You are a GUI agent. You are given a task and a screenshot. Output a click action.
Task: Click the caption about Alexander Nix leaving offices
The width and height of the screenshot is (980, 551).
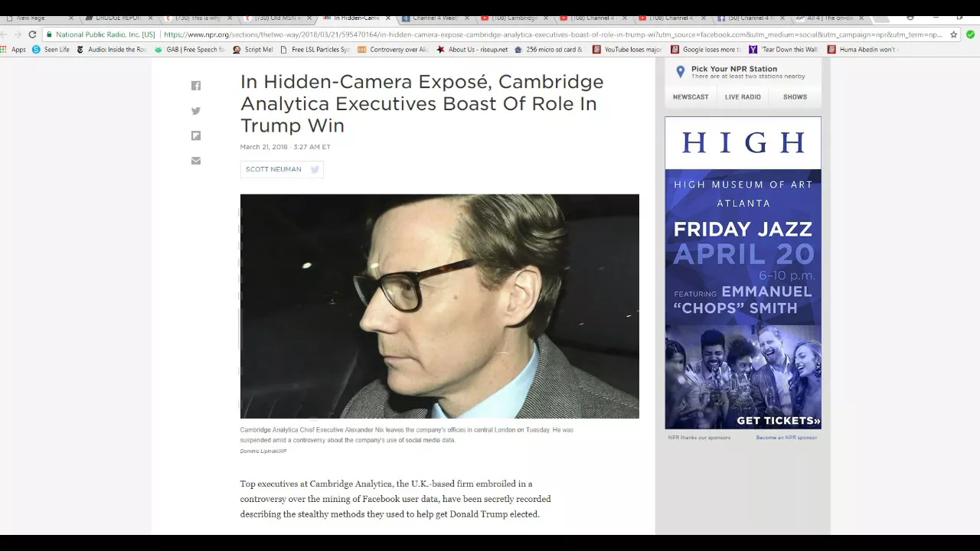pos(407,435)
